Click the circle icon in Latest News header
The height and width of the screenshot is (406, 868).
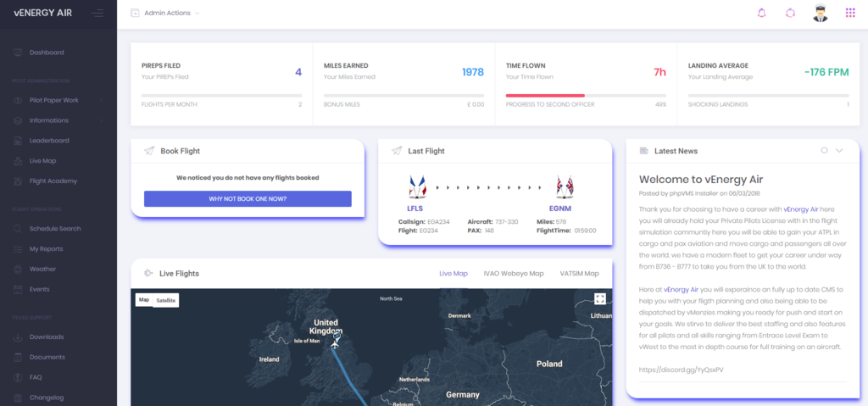(824, 150)
